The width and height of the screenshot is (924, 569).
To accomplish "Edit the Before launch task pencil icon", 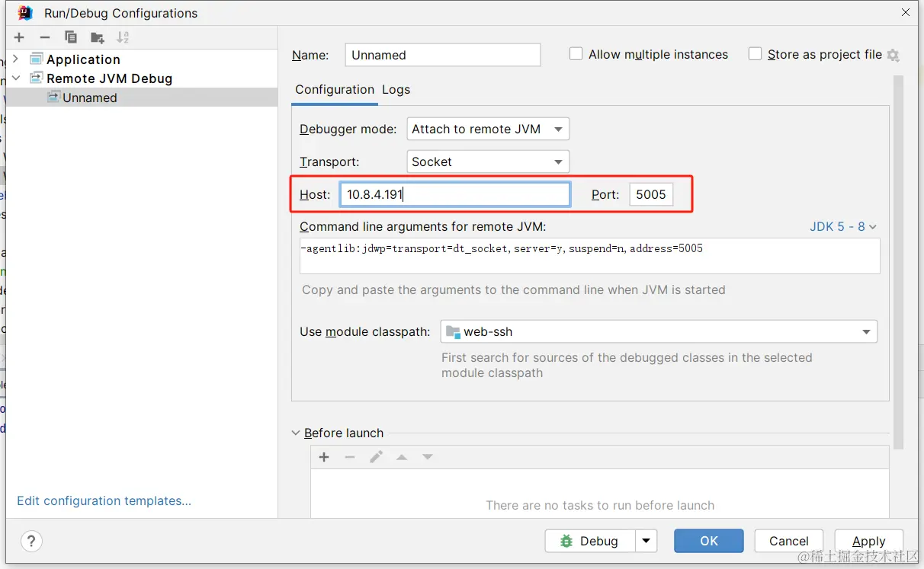I will tap(376, 457).
